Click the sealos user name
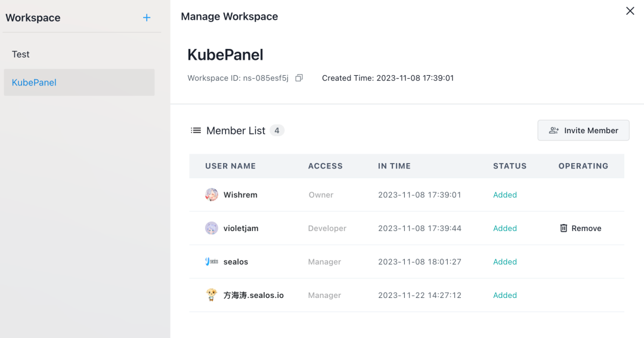The image size is (644, 338). point(236,262)
